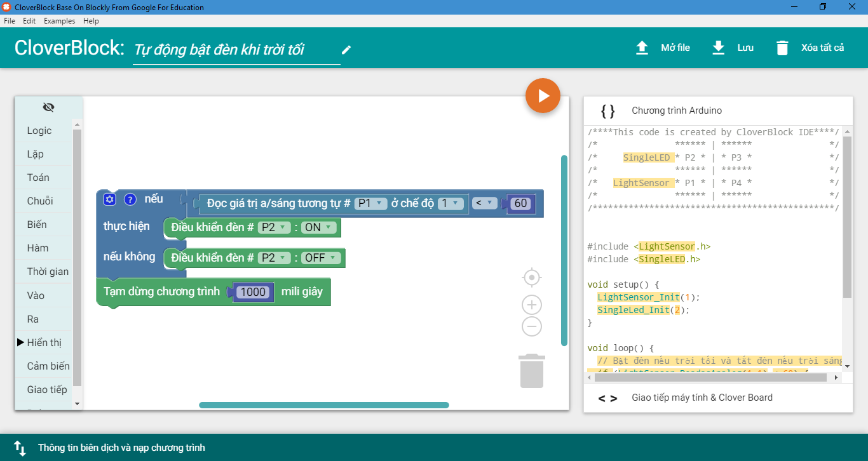868x461 pixels.
Task: Select the Cảm biến toolbox category
Action: [44, 366]
